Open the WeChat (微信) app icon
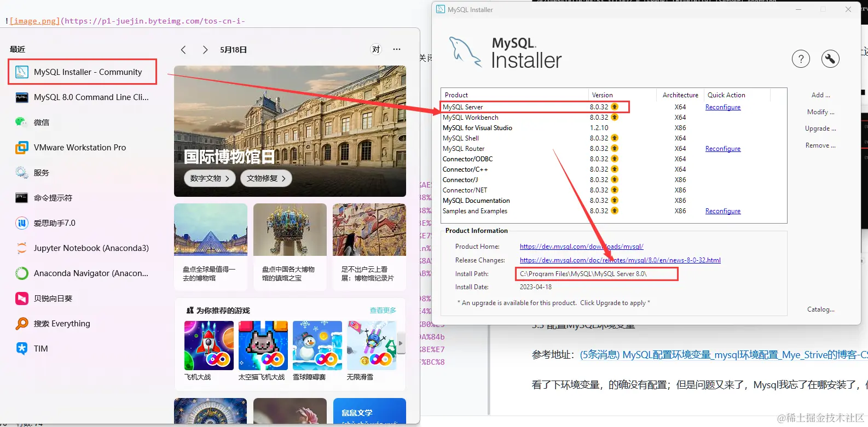 pos(22,122)
